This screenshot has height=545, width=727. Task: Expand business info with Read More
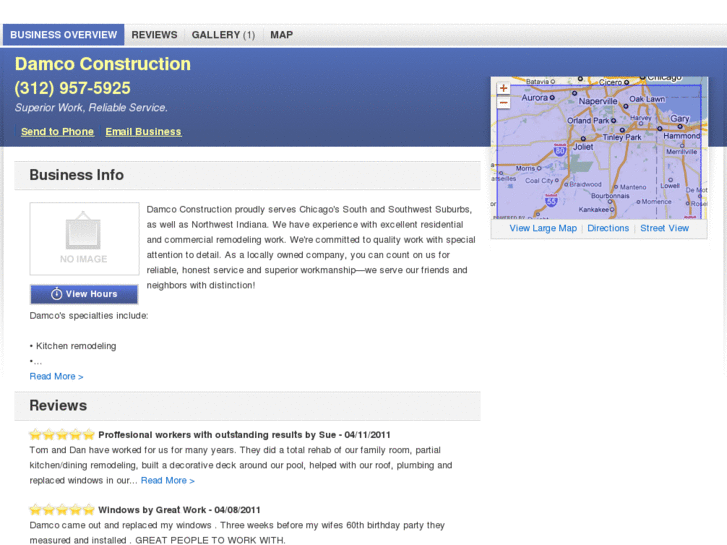[x=56, y=376]
